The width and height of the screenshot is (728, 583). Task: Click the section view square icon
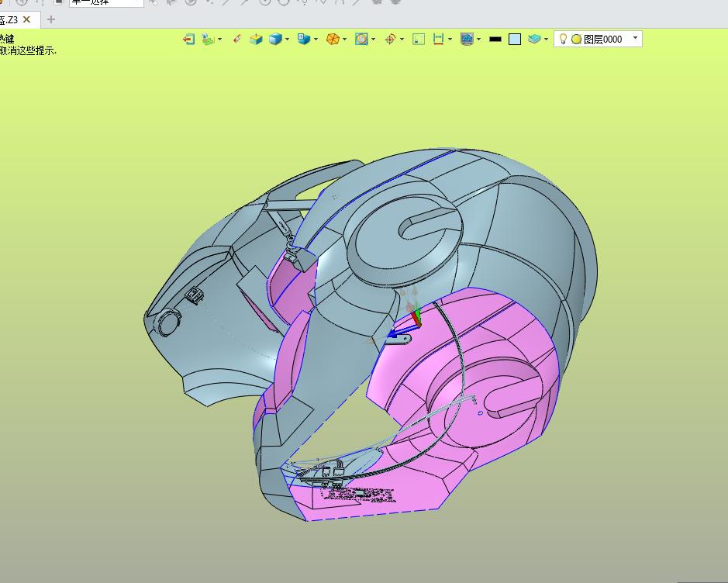point(361,40)
